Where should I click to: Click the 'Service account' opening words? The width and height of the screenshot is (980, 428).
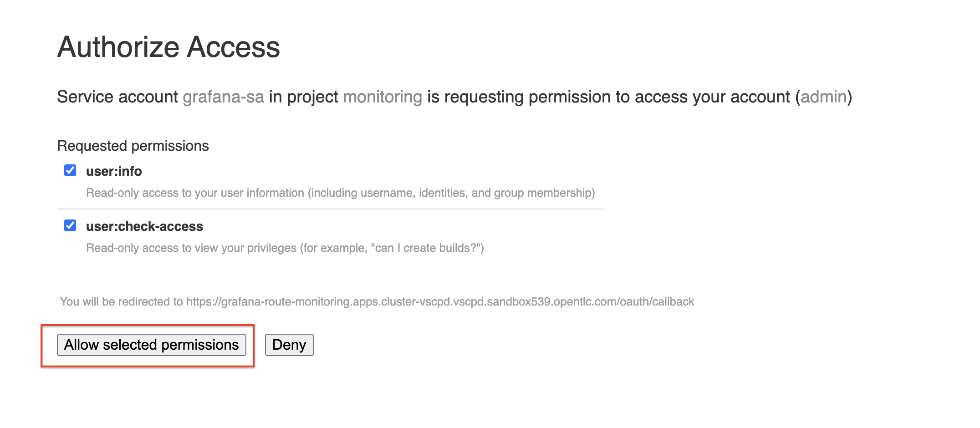click(117, 97)
